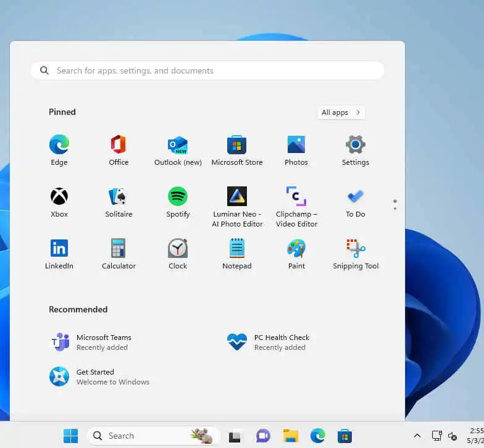Viewport: 484px width, 448px height.
Task: Open the Calculator app
Action: pyautogui.click(x=119, y=254)
